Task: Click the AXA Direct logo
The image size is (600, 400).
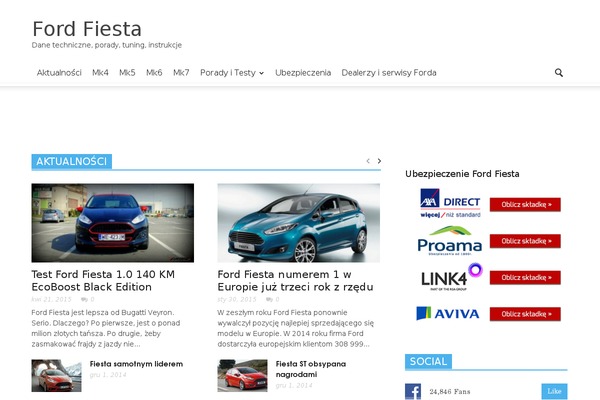Action: point(450,203)
